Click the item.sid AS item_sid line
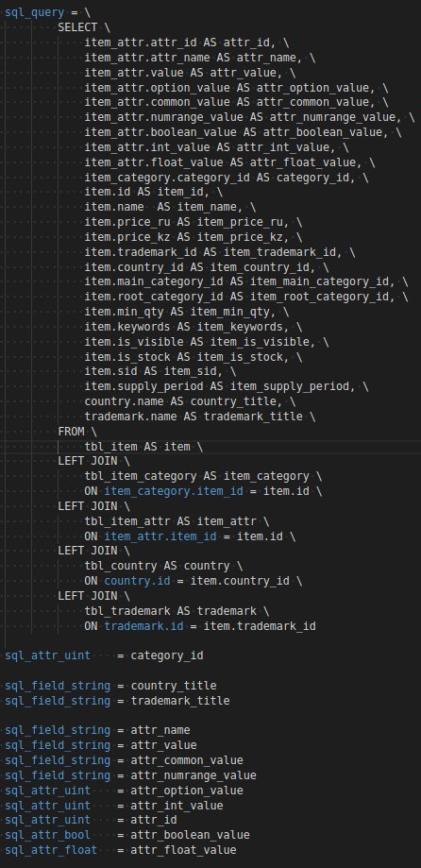This screenshot has height=868, width=421. pos(160,371)
